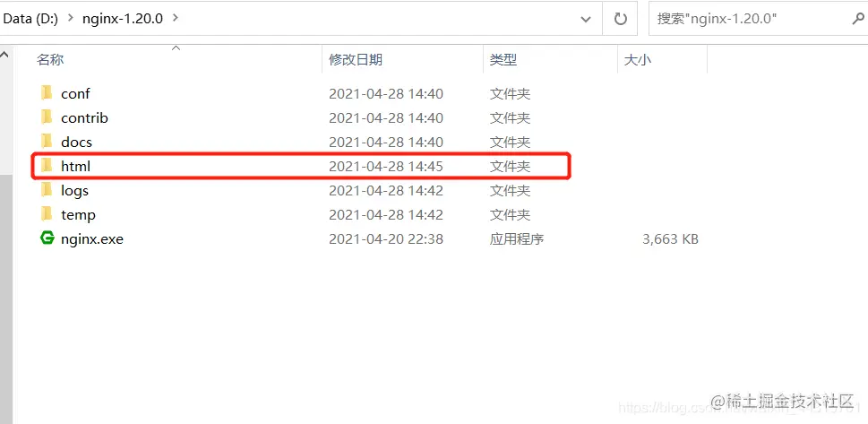Screen dimensions: 868x424
Task: Click the html folder's 14:45 date
Action: point(386,166)
